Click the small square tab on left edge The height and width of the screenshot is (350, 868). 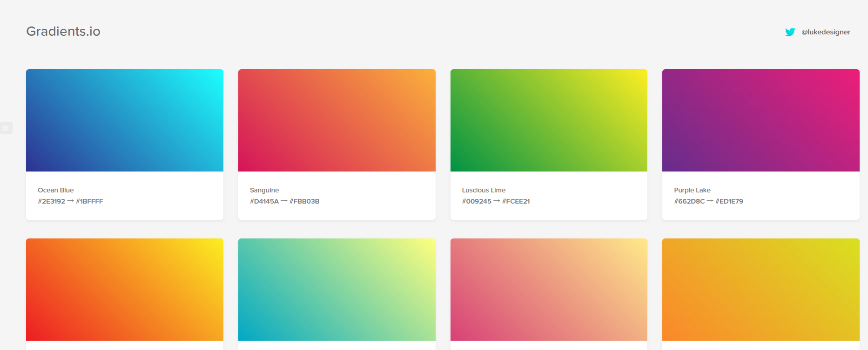click(6, 128)
